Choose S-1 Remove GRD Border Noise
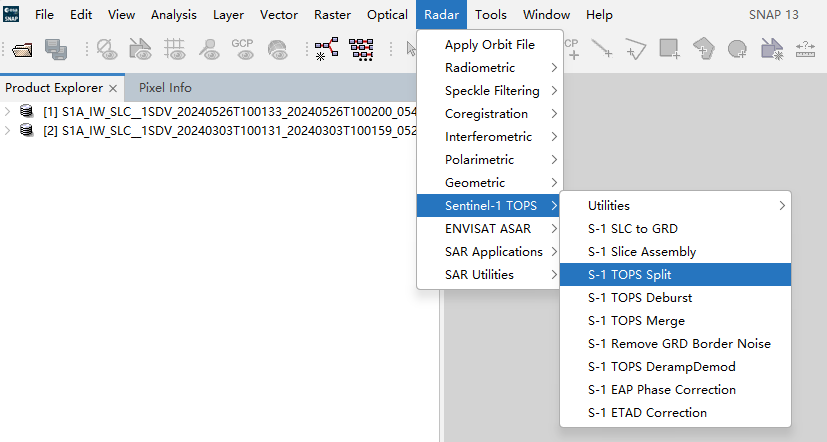 coord(676,344)
